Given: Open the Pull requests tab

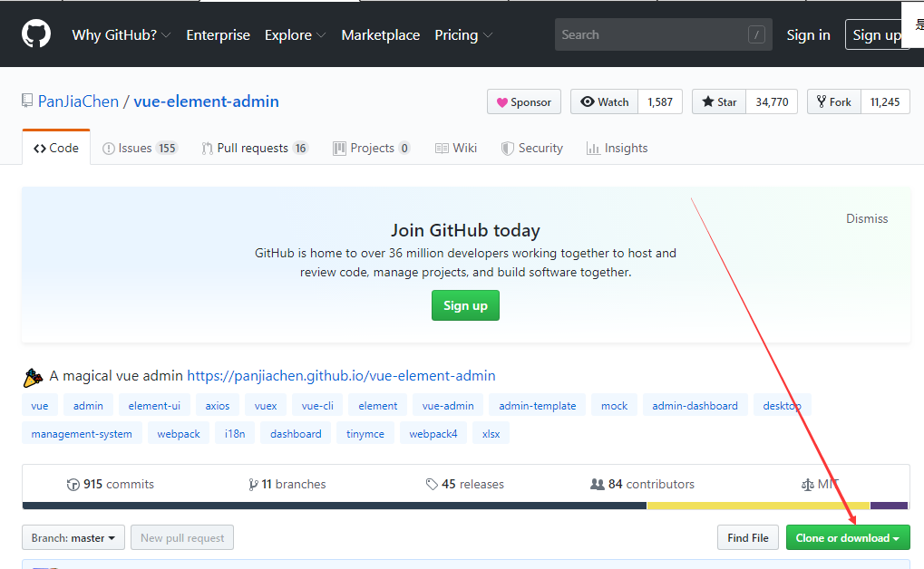Looking at the screenshot, I should tap(255, 148).
